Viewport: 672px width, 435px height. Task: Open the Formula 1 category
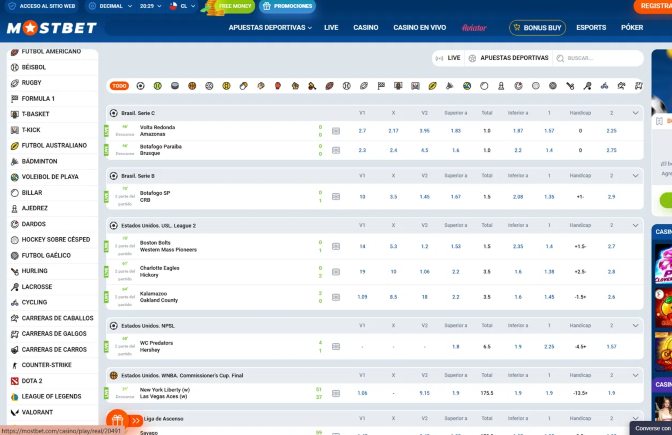(52, 99)
